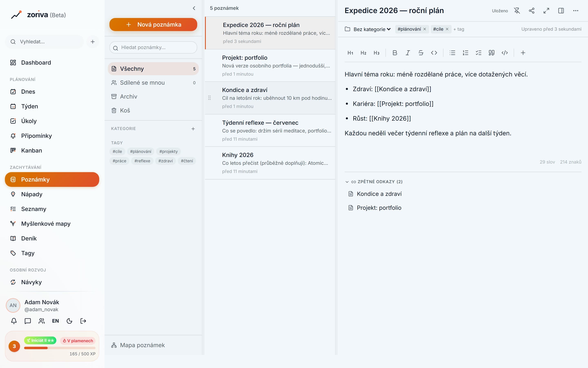Add a new tag to the note
This screenshot has height=368, width=588.
tap(459, 29)
